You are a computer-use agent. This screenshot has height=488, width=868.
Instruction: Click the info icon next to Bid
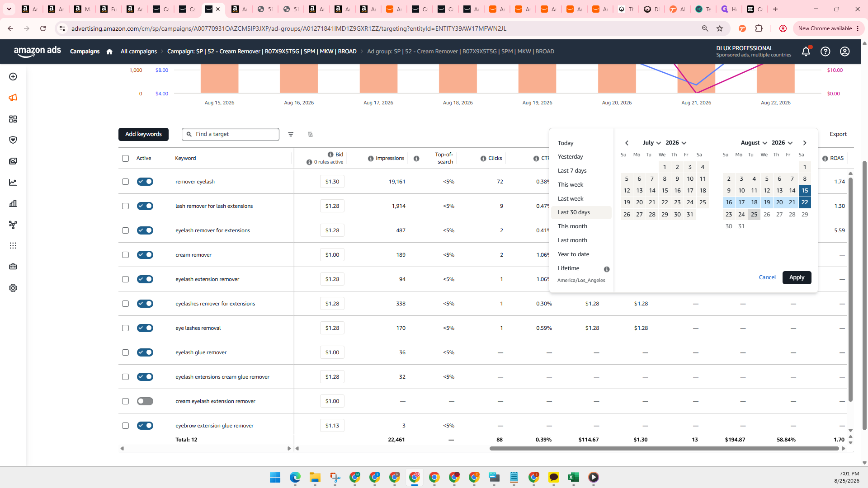click(x=330, y=155)
